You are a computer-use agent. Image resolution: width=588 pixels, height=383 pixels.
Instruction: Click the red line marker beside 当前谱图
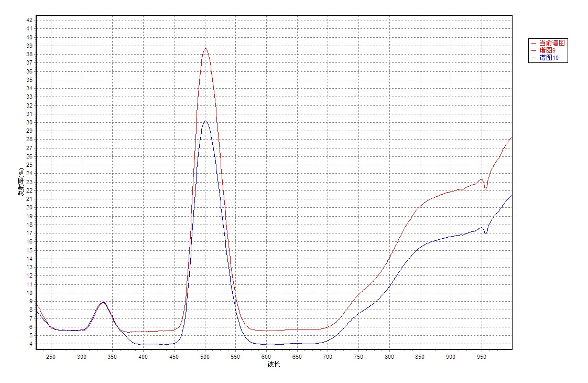tap(533, 43)
